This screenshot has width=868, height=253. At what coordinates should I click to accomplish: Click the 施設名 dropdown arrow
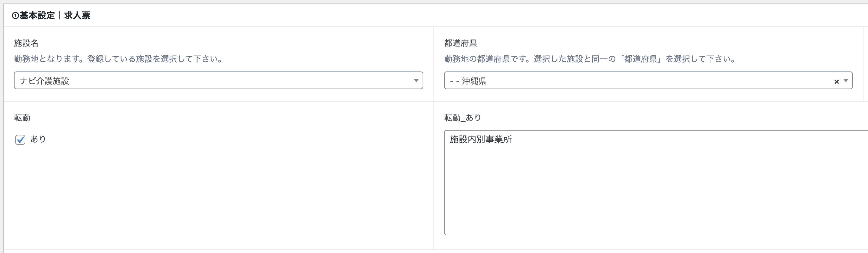click(416, 81)
